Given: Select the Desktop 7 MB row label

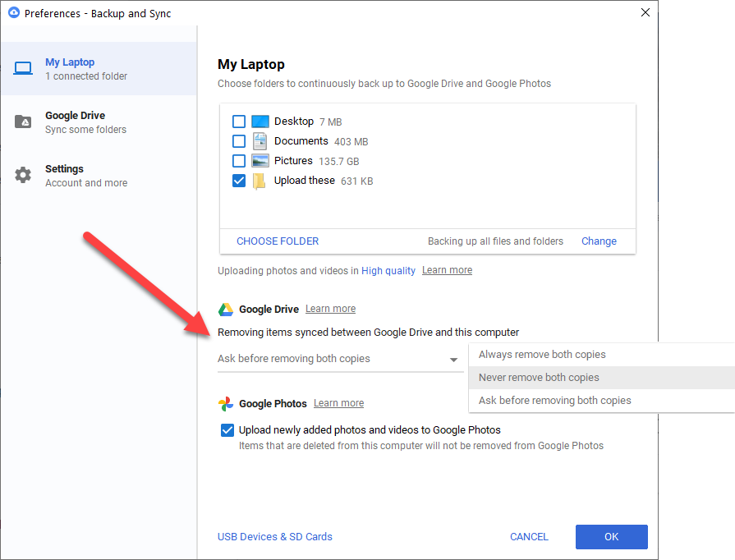Looking at the screenshot, I should pyautogui.click(x=308, y=122).
